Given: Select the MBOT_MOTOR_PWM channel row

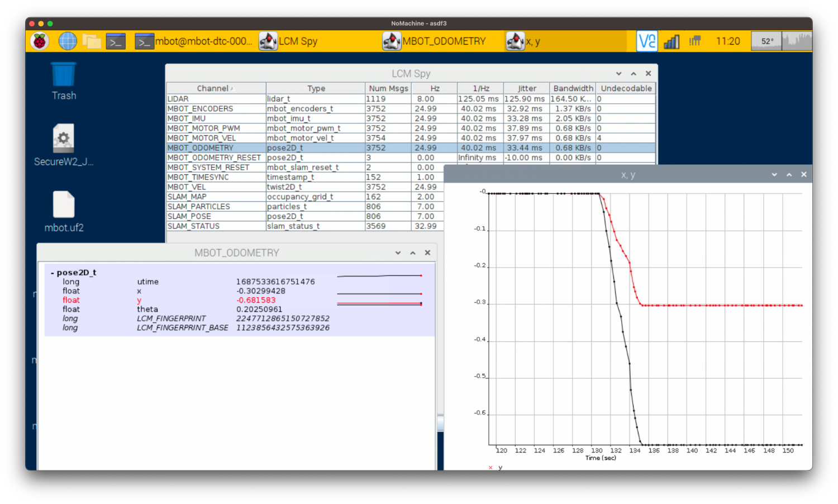Looking at the screenshot, I should (x=411, y=128).
